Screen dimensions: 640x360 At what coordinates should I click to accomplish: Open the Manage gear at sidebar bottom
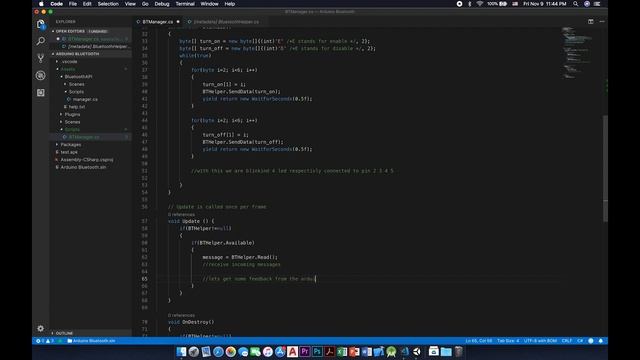click(40, 328)
